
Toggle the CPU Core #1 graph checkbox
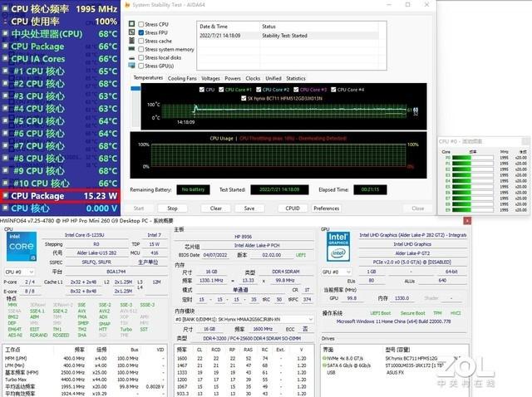click(x=221, y=90)
